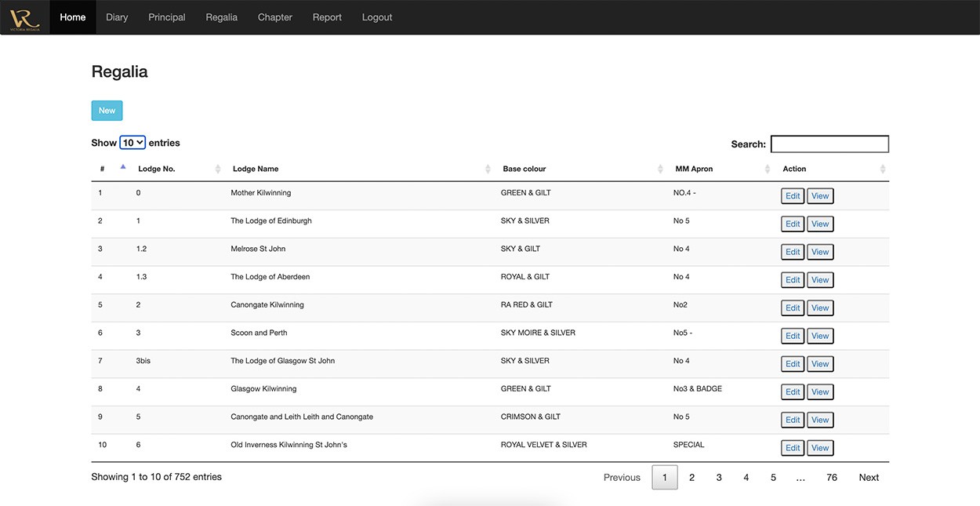Sort table by Lodge Name column
The image size is (980, 506).
point(256,169)
